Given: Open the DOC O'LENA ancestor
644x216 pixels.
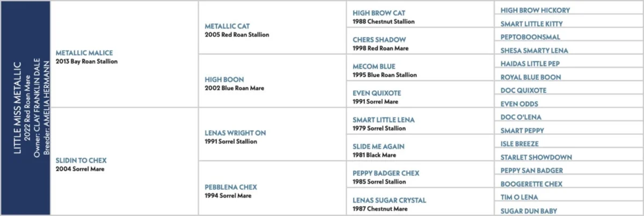Looking at the screenshot, I should pos(521,117).
